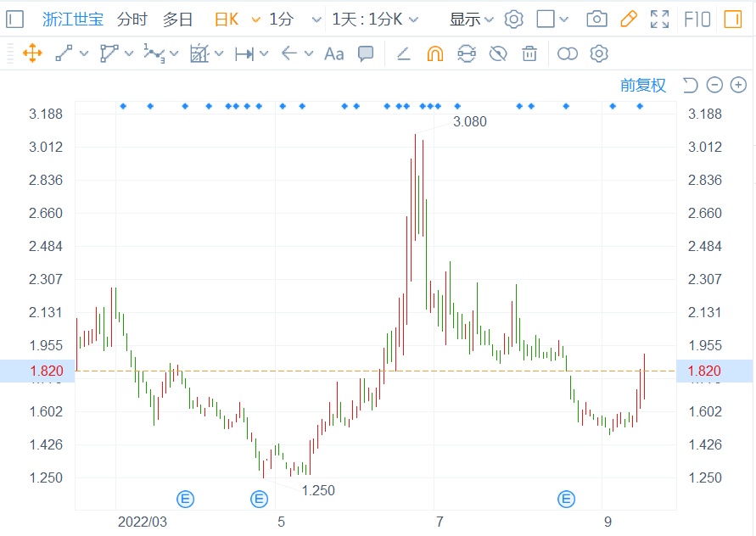Expand the layout dropdown arrow
756x536 pixels.
[563, 20]
